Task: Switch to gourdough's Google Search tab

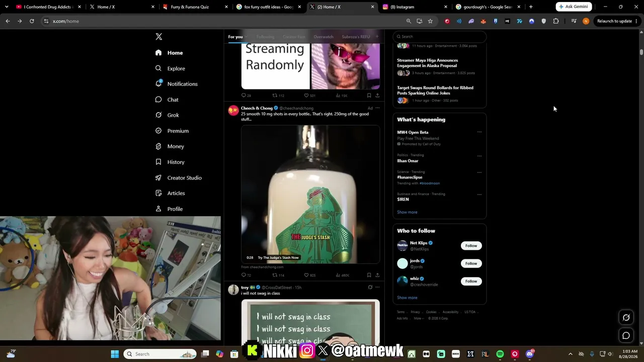Action: point(488,7)
